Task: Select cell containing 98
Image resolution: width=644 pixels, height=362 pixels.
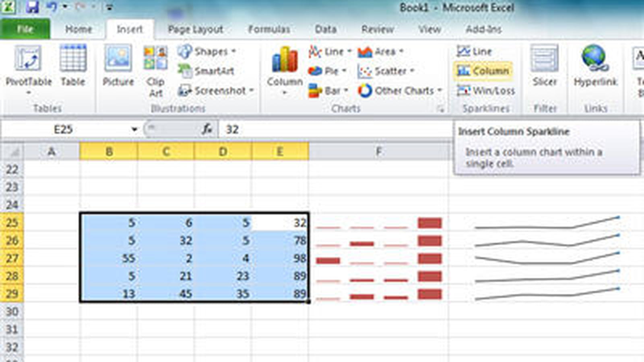Action: point(280,258)
